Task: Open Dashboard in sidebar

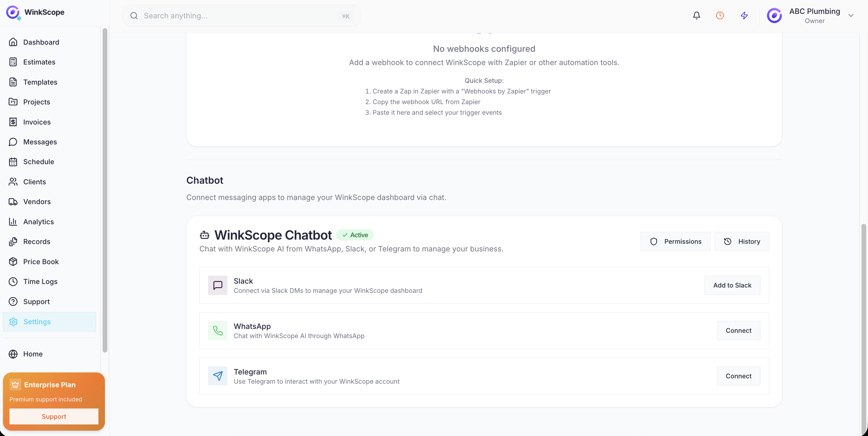Action: click(x=50, y=42)
